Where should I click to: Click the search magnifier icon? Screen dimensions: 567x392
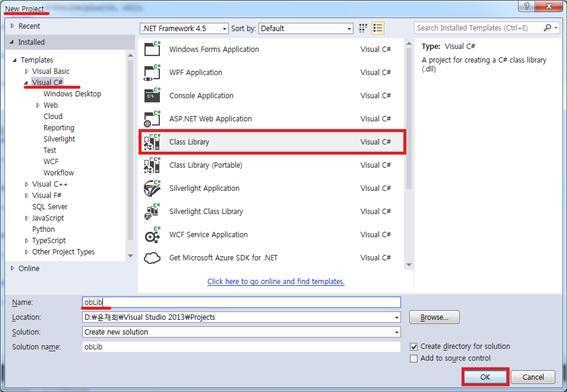click(548, 28)
